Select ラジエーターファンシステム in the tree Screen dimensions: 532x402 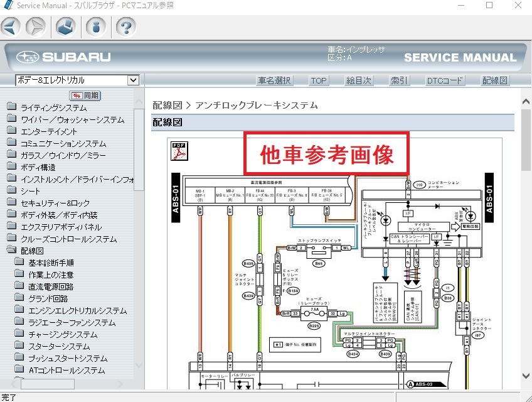point(72,322)
